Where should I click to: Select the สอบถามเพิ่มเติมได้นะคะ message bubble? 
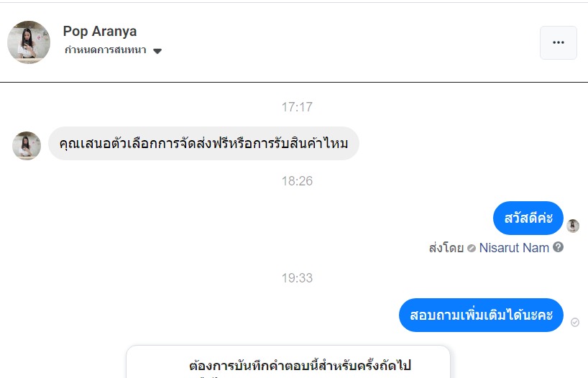481,315
